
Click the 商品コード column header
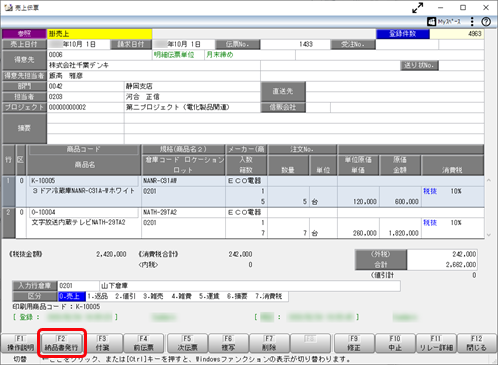[x=83, y=149]
